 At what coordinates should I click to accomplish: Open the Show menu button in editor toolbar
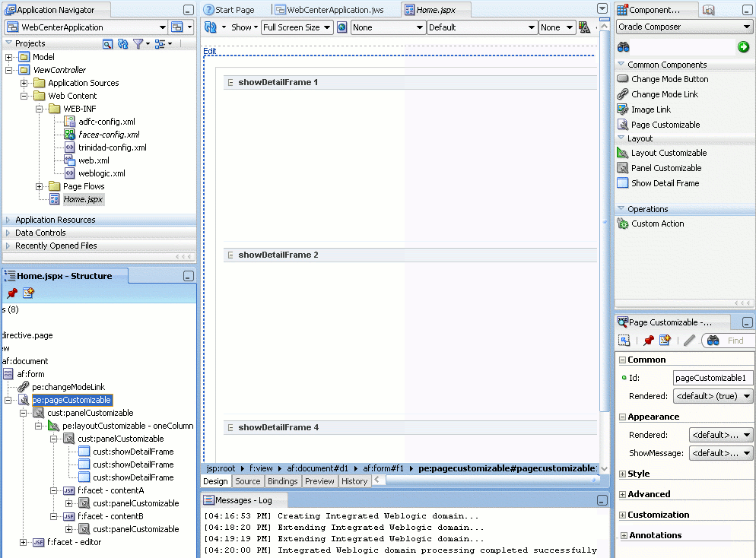coord(244,27)
